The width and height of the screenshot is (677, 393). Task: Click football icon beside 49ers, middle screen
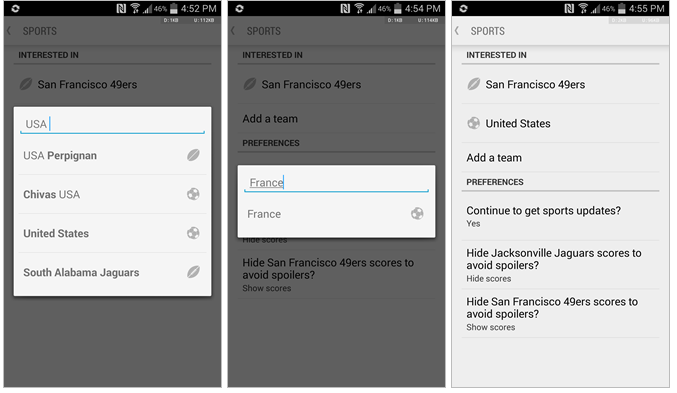250,84
